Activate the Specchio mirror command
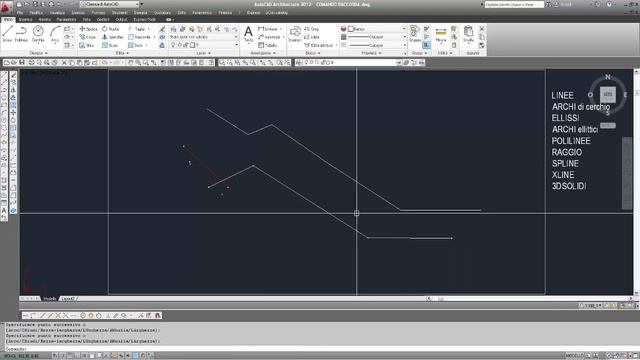This screenshot has height=360, width=640. 113,37
